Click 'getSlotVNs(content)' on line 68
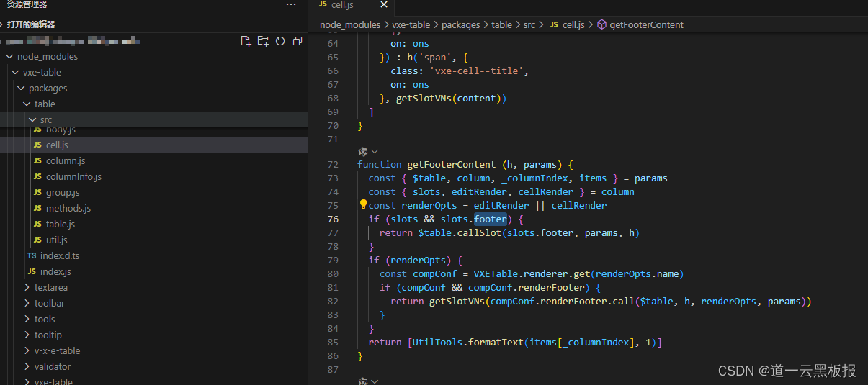Screen dimensions: 868x385 pyautogui.click(x=451, y=98)
